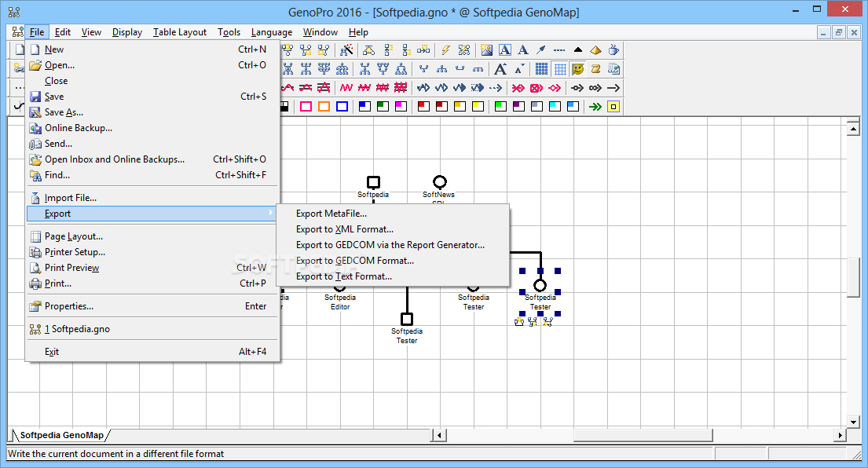Click the black triangle shape icon
The image size is (868, 468).
tap(578, 49)
